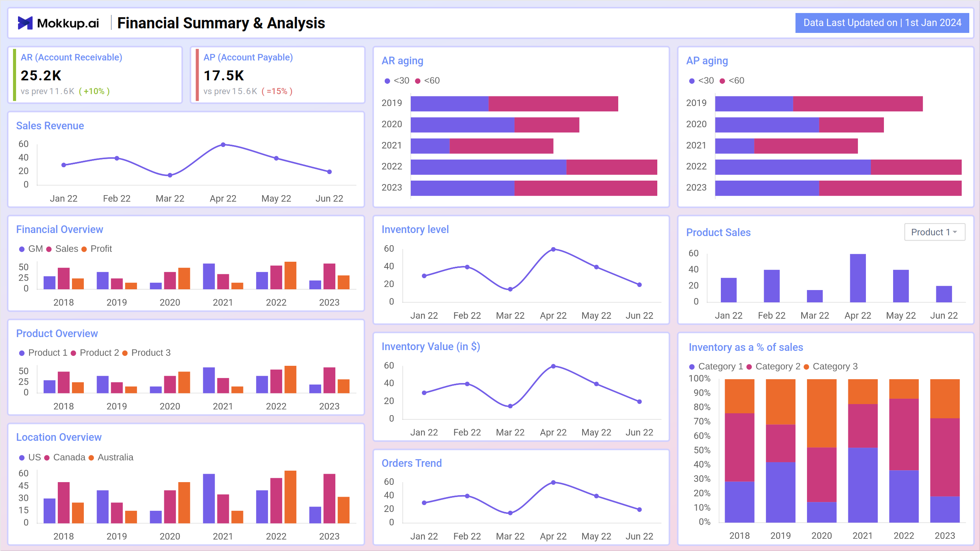
Task: Click the (=15%) change indicator
Action: point(277,91)
